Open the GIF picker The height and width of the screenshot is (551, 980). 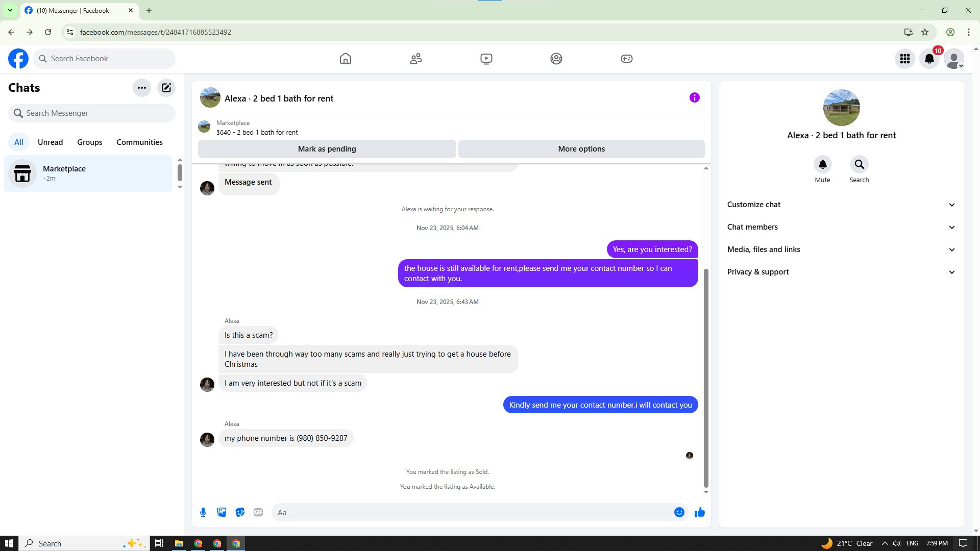pos(258,512)
